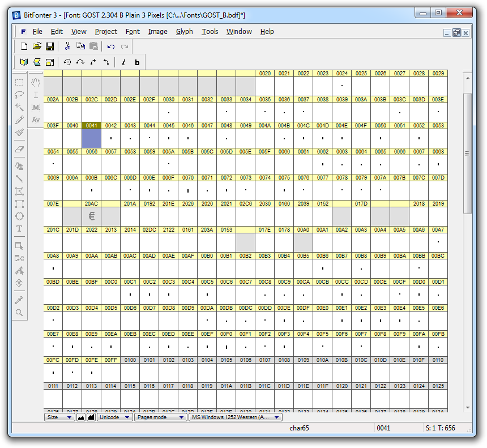Viewport: 487px width, 448px height.
Task: Select the eyedropper tool
Action: [x=19, y=300]
